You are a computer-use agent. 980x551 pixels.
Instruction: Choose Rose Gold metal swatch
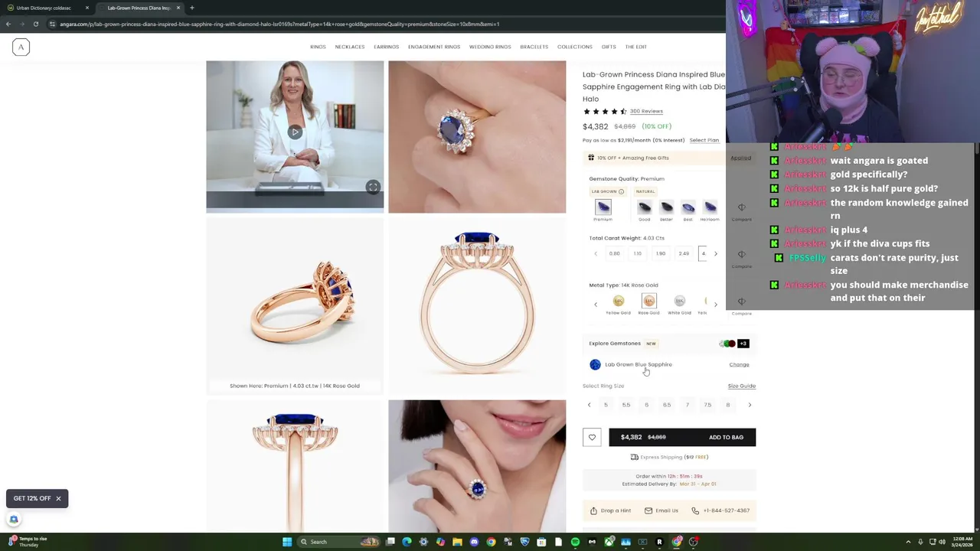[648, 301]
